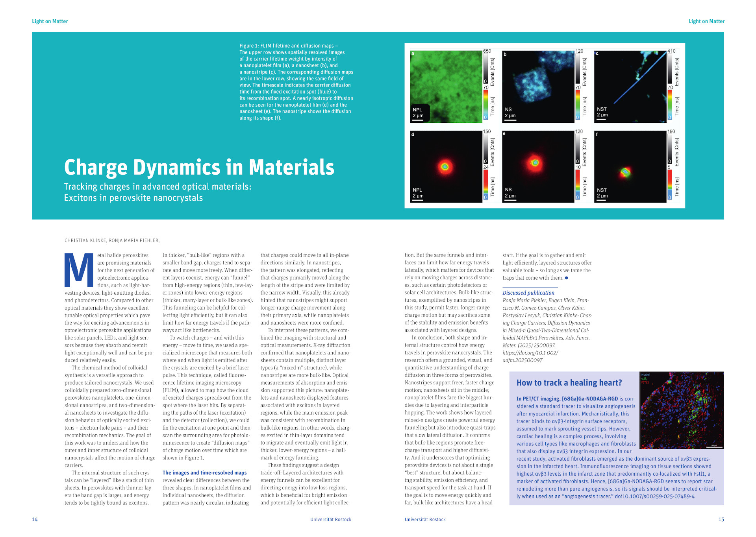Click the Charge Dynamics in Materials title
The width and height of the screenshot is (756, 537).
(x=199, y=167)
